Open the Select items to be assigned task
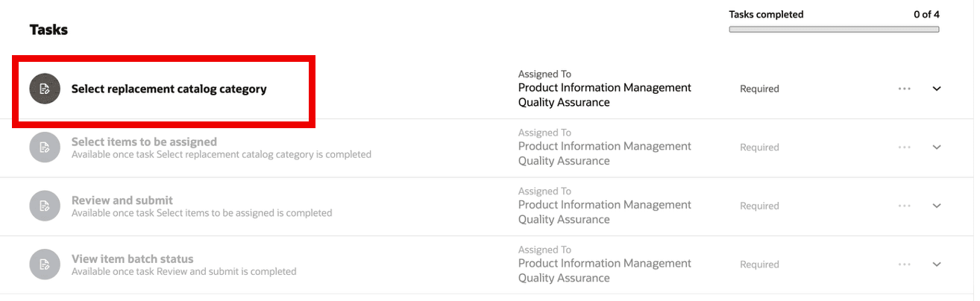 (x=144, y=142)
